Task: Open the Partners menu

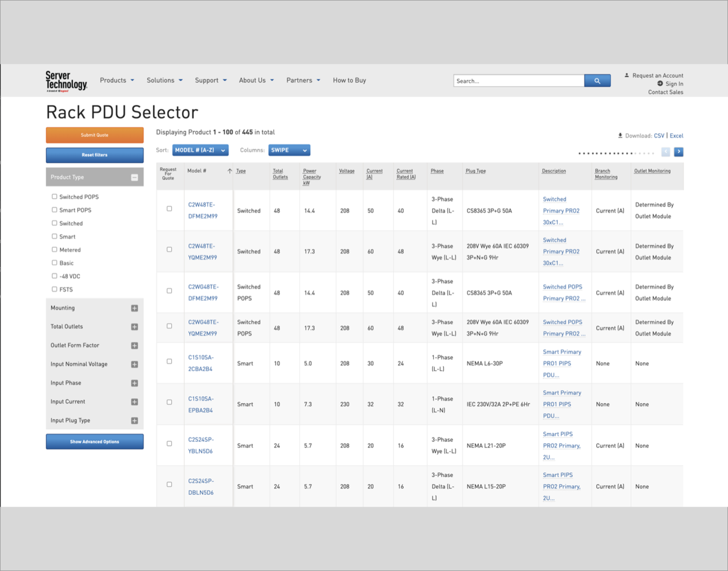Action: pos(303,80)
